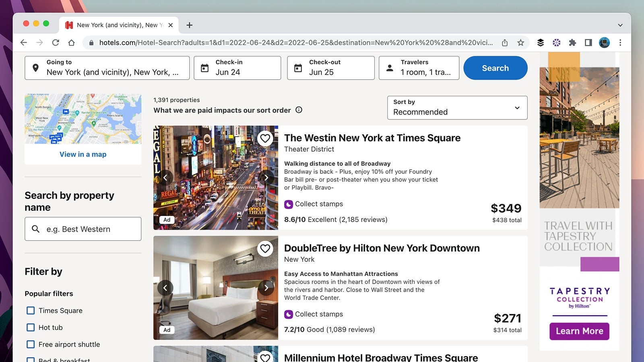The image size is (644, 362).
Task: Click the magnifying glass in property name search
Action: (35, 229)
